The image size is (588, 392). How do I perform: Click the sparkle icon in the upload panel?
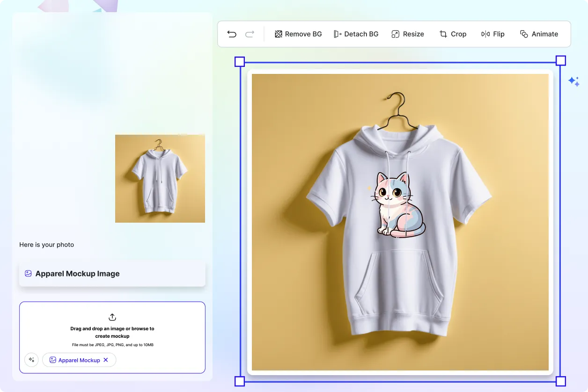click(31, 360)
